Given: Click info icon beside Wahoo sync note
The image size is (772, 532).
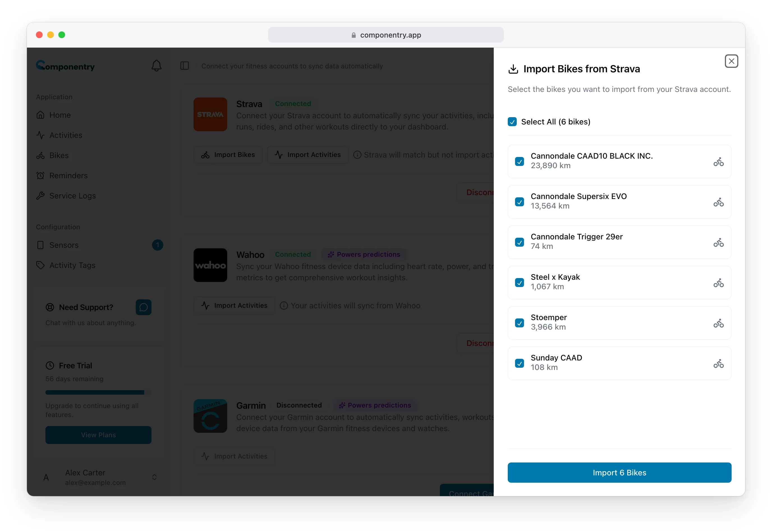Looking at the screenshot, I should click(x=284, y=305).
